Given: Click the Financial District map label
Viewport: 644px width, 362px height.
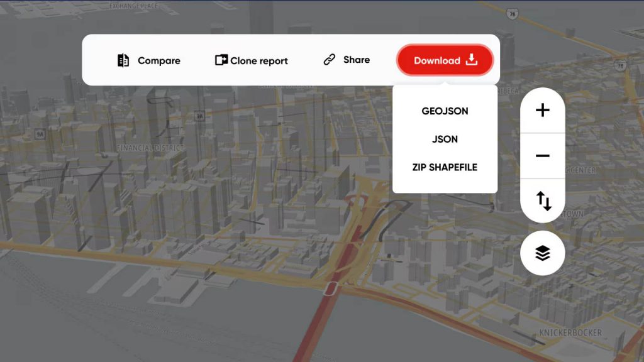Looking at the screenshot, I should point(150,148).
